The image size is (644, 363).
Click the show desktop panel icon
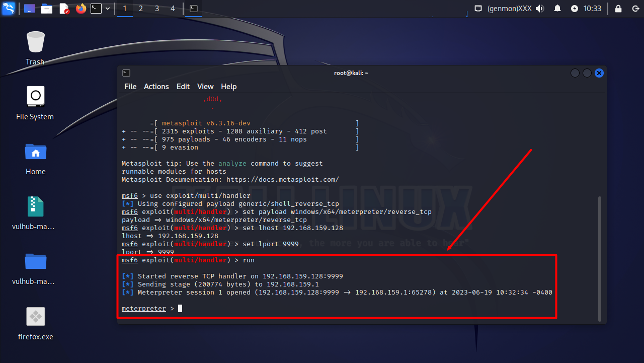pos(30,9)
